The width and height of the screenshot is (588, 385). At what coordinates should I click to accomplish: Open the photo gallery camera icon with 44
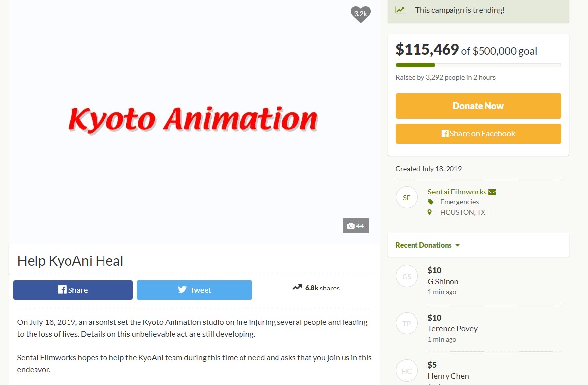coord(355,226)
